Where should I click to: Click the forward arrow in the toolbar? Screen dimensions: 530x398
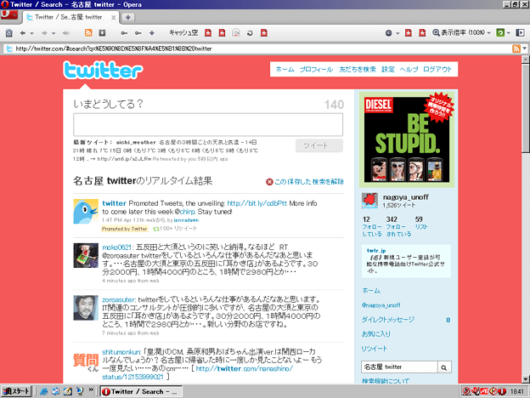pyautogui.click(x=44, y=33)
